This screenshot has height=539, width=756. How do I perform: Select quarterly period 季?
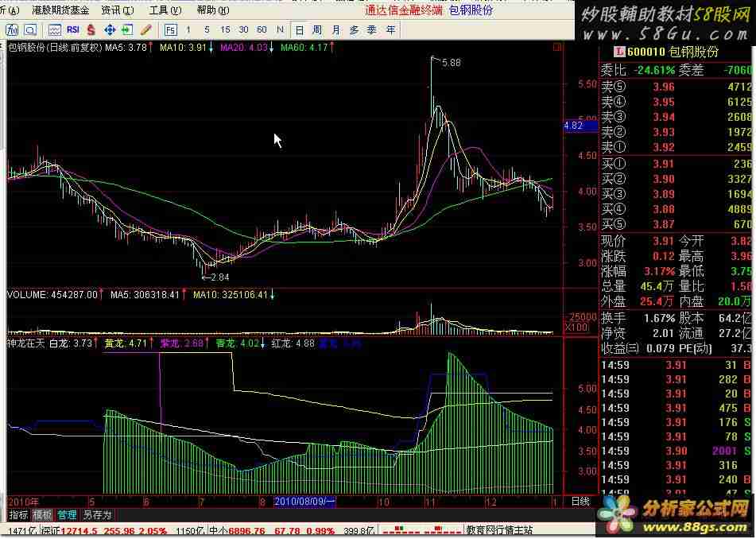[372, 30]
